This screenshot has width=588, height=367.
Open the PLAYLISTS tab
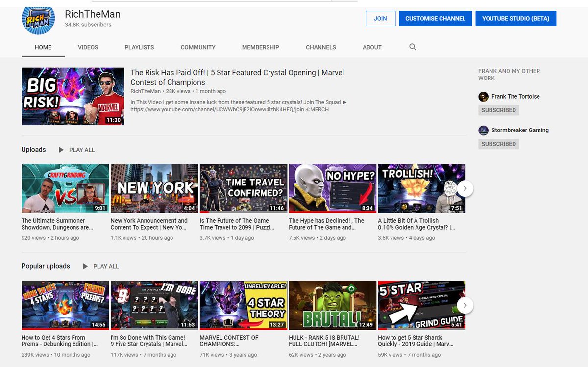(x=139, y=47)
